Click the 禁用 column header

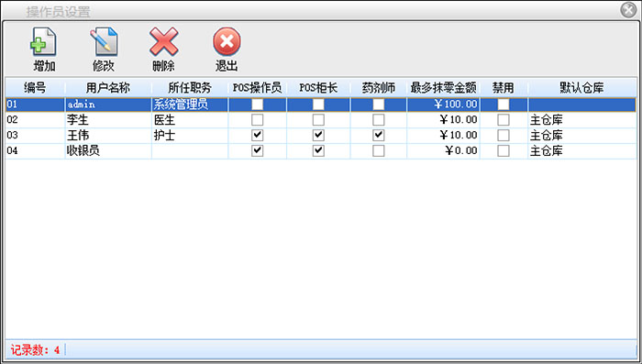tap(504, 88)
